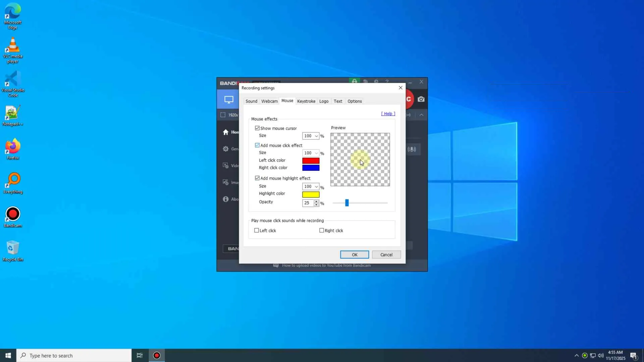Click the Bandicam recording taskbar icon
This screenshot has height=362, width=644.
pos(157,355)
